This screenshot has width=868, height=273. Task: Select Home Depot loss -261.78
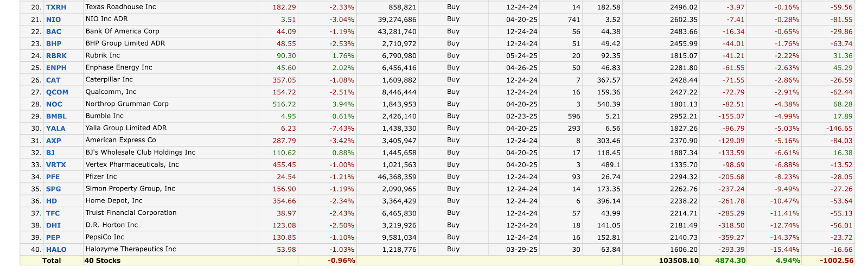[x=733, y=201]
